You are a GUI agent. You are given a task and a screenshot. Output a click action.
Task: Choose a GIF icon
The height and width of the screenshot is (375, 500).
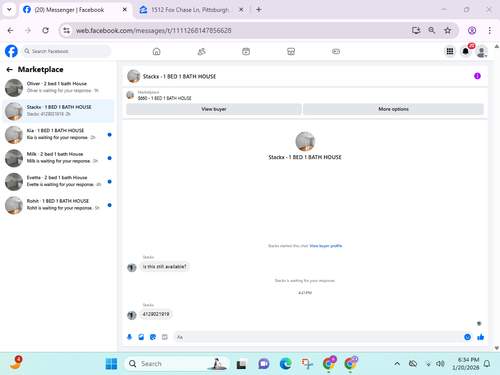point(165,337)
